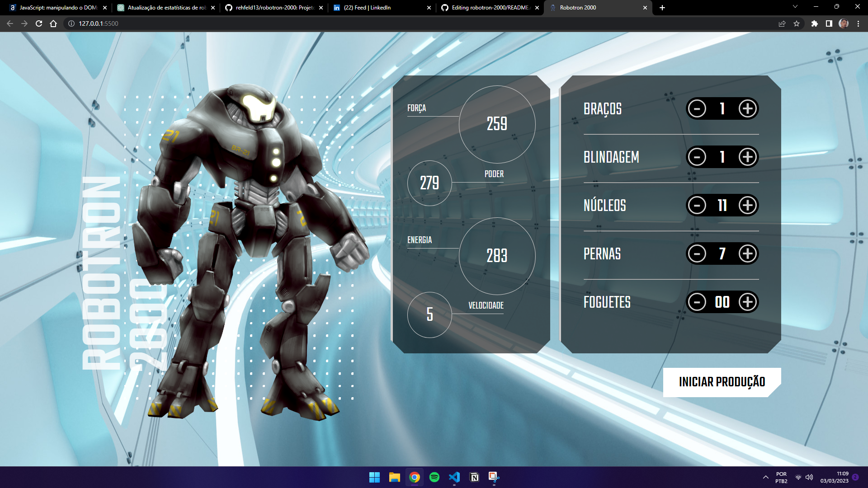Click minus button for Blindagem
868x488 pixels.
click(697, 157)
